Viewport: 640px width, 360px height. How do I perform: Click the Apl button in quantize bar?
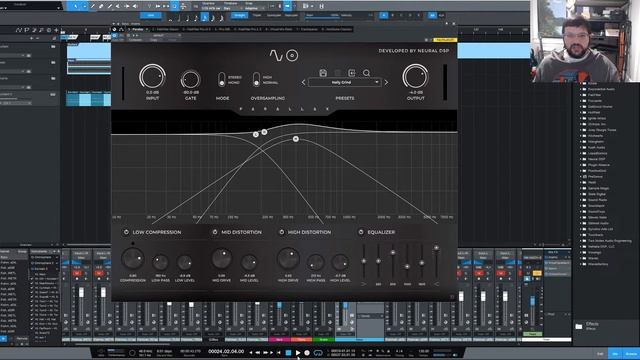[x=441, y=16]
